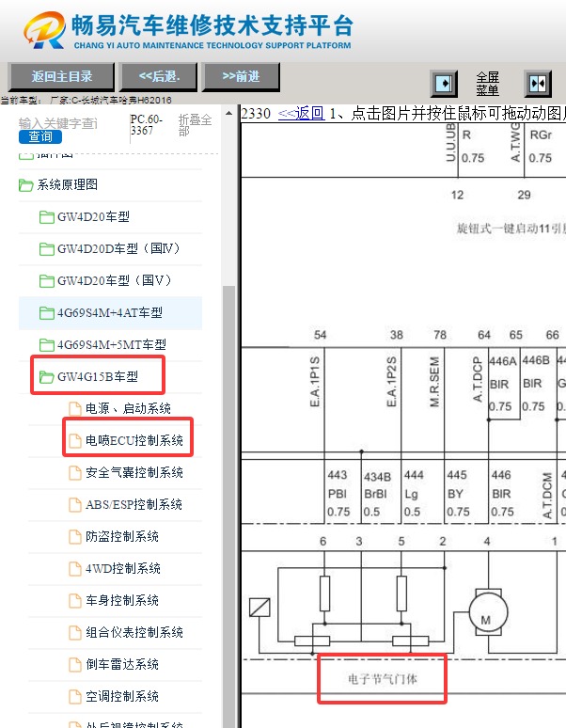Screen dimensions: 566x728
Task: Click page icon beside 车身控制系统
Action: (74, 601)
